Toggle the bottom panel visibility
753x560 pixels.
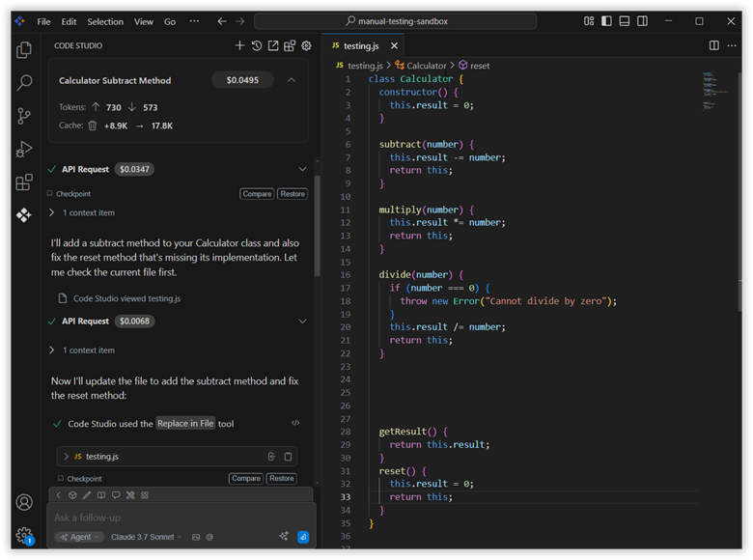pyautogui.click(x=625, y=21)
